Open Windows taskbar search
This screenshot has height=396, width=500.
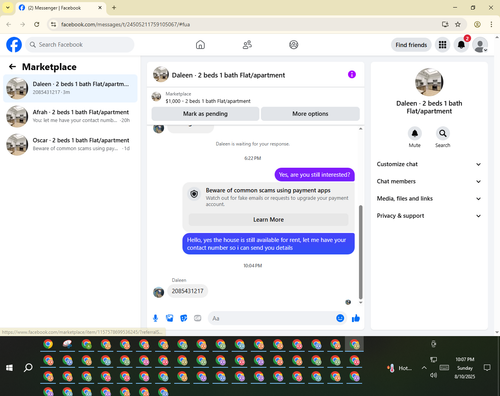(28, 368)
